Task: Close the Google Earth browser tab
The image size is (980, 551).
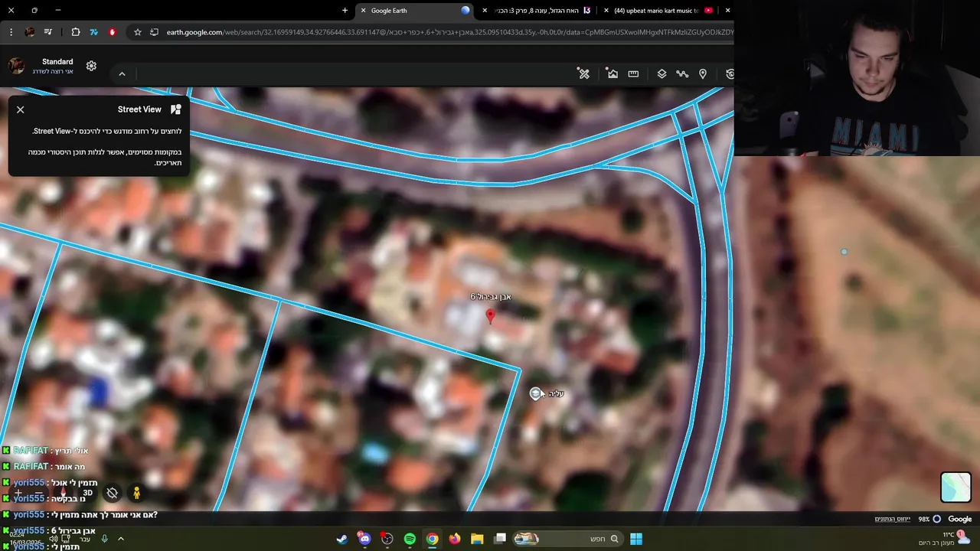Action: click(363, 10)
